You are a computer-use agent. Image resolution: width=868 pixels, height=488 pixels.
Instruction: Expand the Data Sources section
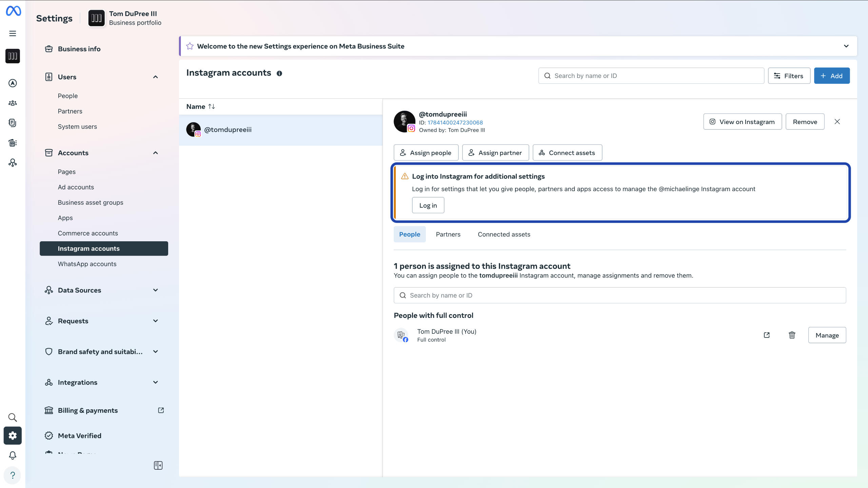(x=155, y=290)
